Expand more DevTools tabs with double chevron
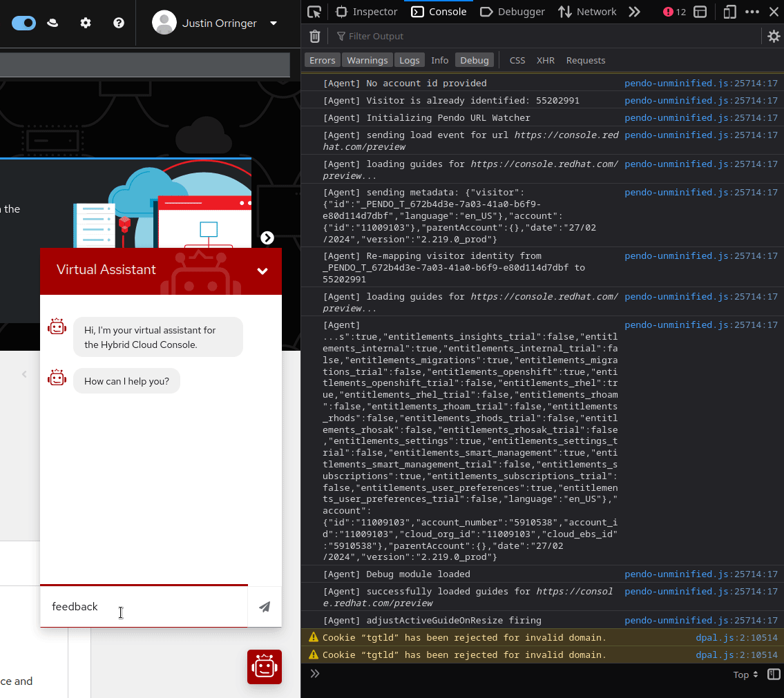This screenshot has width=784, height=698. coord(634,12)
